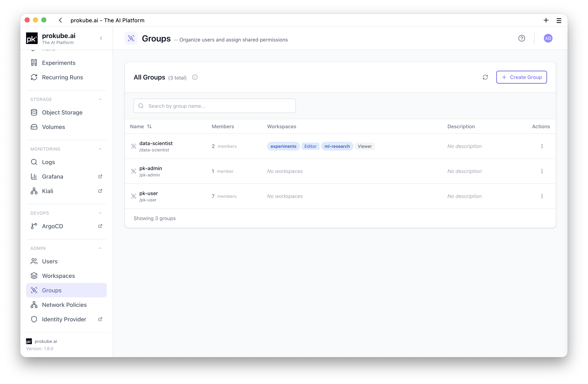
Task: Click the experiments workspace tag
Action: (x=283, y=146)
